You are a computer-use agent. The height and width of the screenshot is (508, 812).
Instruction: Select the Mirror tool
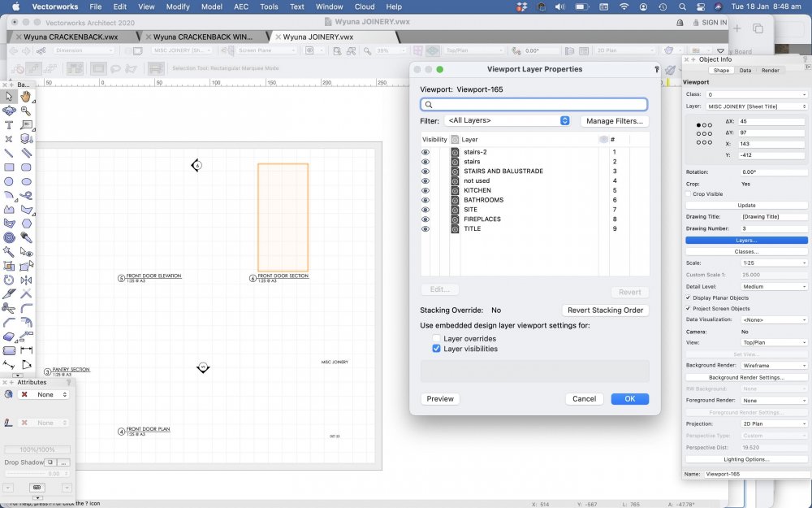tap(26, 280)
